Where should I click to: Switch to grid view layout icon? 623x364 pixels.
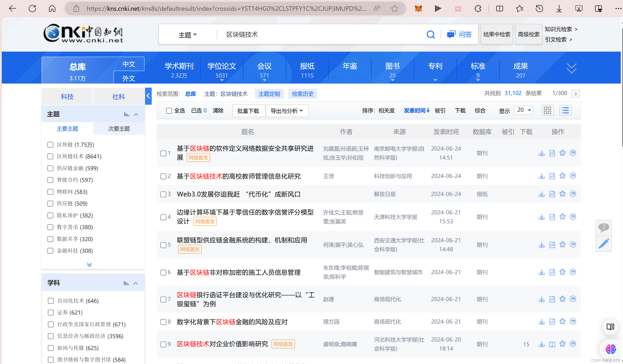pos(547,110)
